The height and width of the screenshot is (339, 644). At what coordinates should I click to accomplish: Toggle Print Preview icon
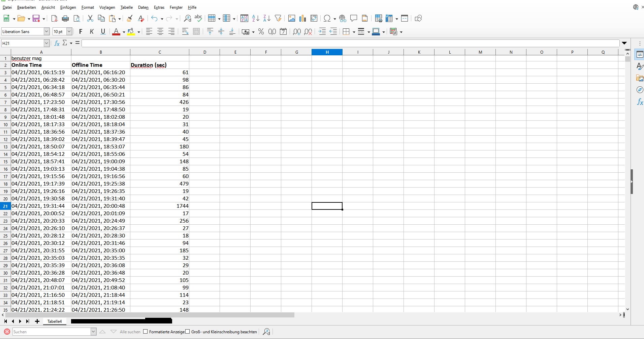pos(76,19)
